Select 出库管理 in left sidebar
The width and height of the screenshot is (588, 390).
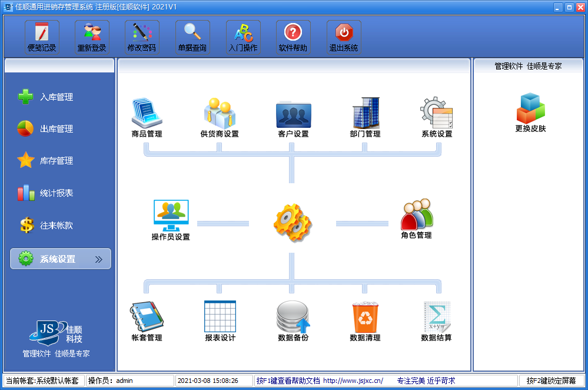coord(45,129)
